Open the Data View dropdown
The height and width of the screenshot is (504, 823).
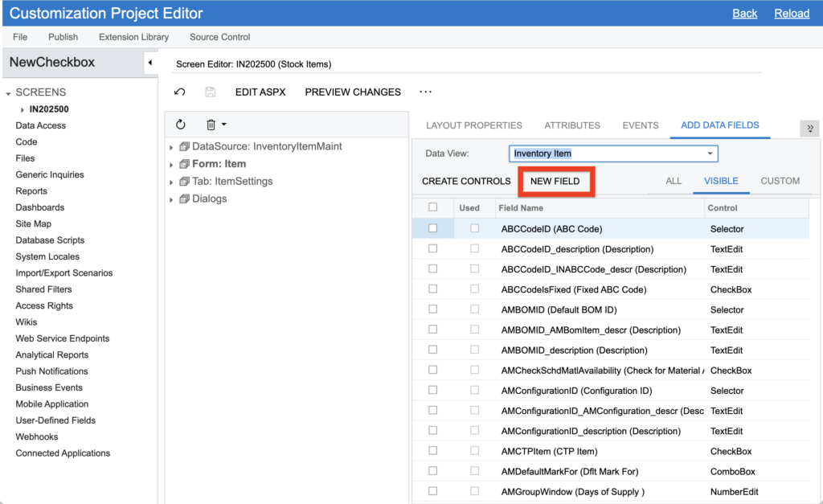pyautogui.click(x=710, y=154)
